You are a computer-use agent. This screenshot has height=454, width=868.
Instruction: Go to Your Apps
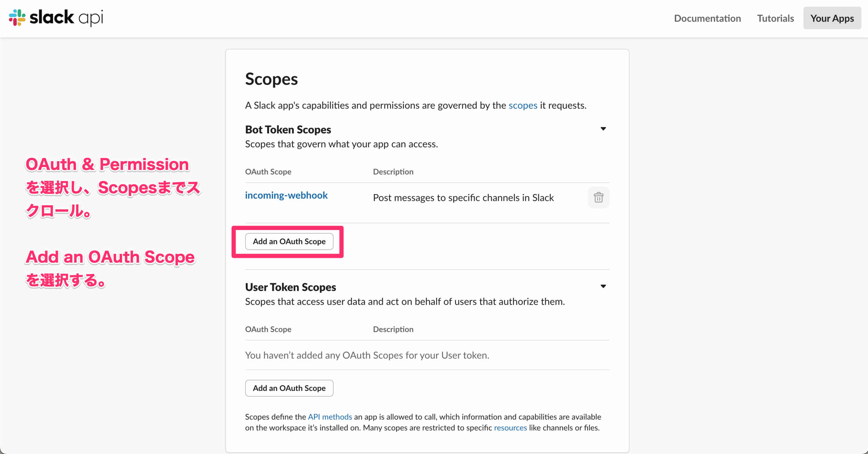coord(832,18)
